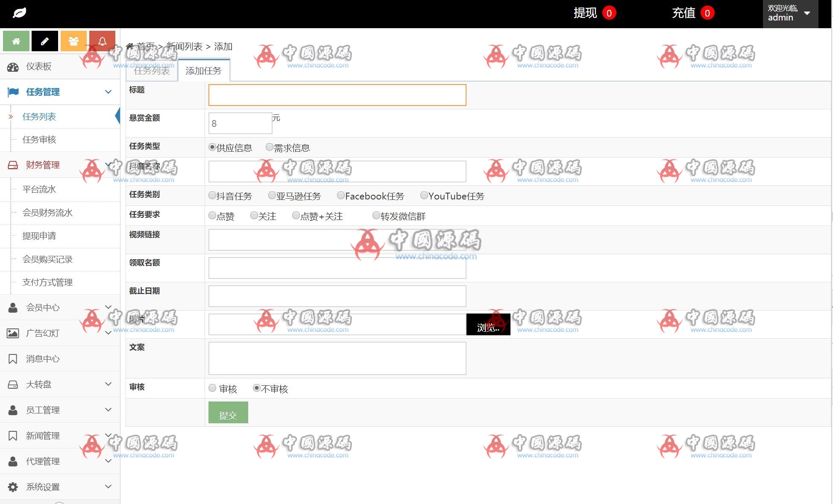Image resolution: width=833 pixels, height=504 pixels.
Task: Expand the 新闻管理 menu chevron
Action: 109,435
